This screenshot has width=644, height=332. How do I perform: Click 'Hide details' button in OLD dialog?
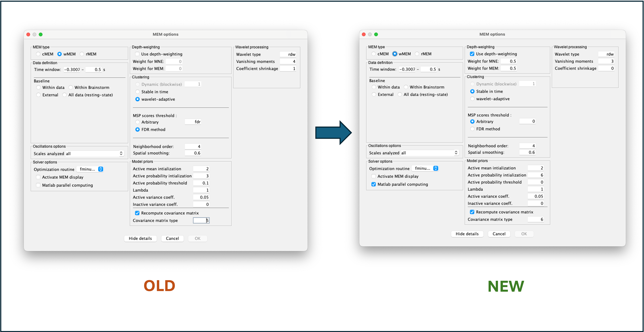[x=140, y=238]
